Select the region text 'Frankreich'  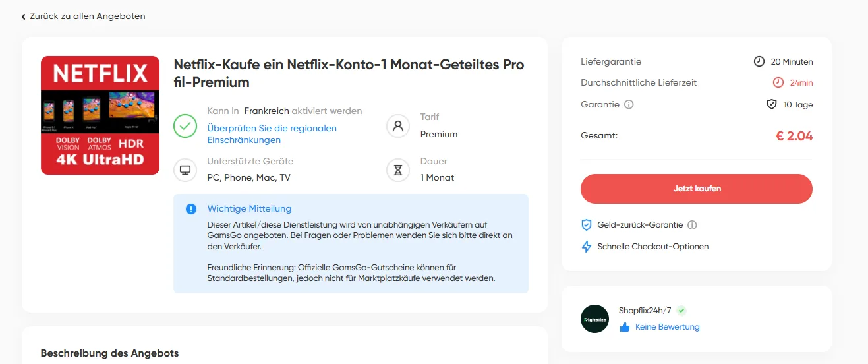(x=266, y=111)
